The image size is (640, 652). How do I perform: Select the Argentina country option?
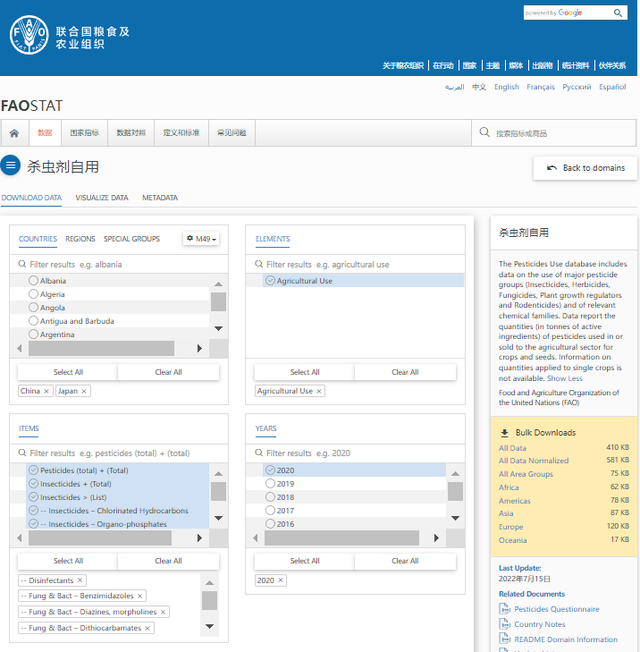pyautogui.click(x=33, y=334)
